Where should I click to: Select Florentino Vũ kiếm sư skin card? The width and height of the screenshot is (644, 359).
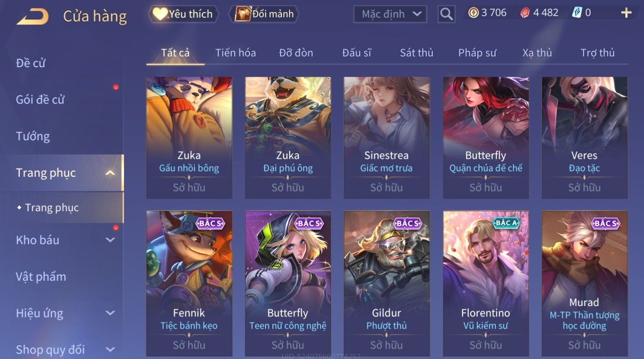tap(486, 283)
